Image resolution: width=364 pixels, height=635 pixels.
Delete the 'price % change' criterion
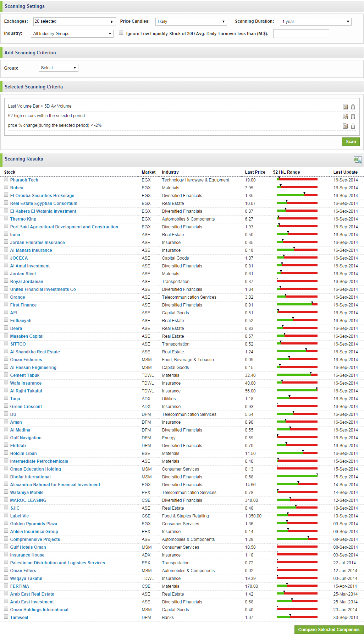[x=353, y=126]
